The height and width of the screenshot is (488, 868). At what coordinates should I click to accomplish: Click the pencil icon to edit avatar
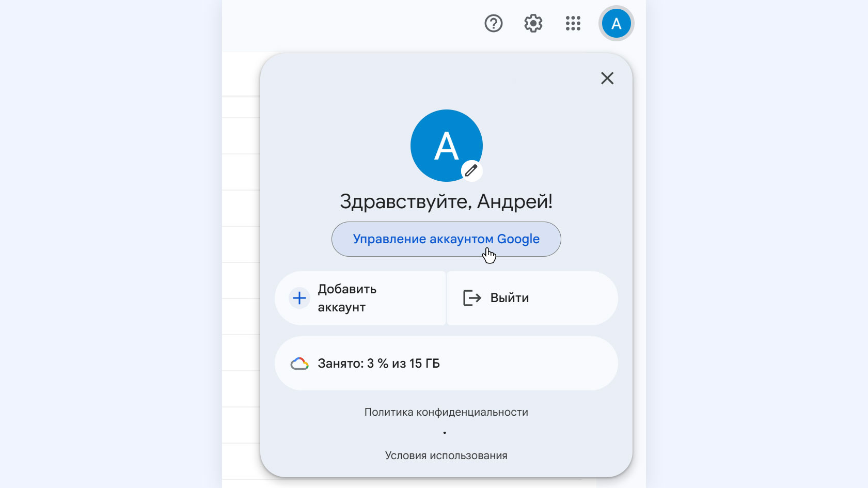(x=471, y=170)
